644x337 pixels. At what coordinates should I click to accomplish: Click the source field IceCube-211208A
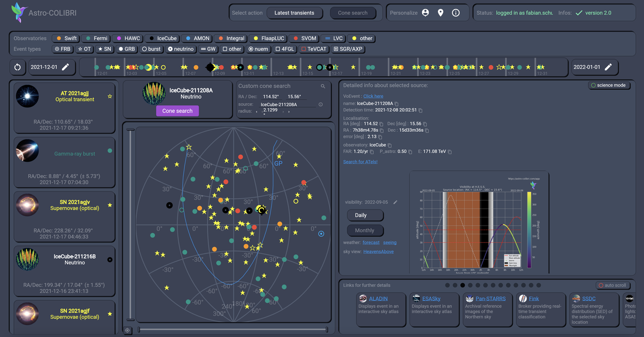[287, 104]
